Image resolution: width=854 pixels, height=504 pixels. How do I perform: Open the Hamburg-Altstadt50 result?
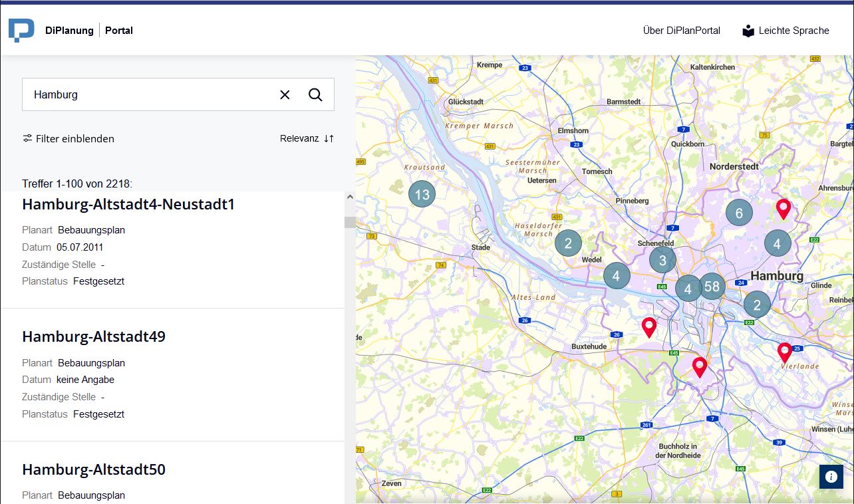94,469
